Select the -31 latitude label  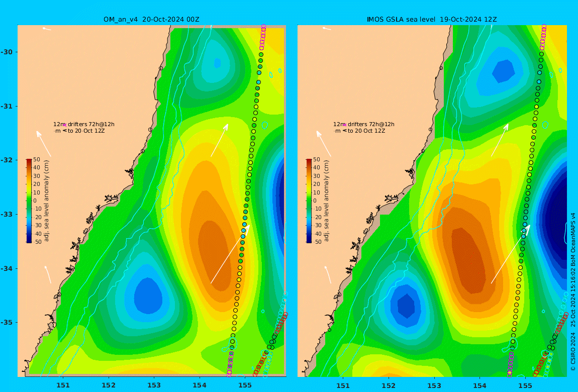click(x=7, y=106)
